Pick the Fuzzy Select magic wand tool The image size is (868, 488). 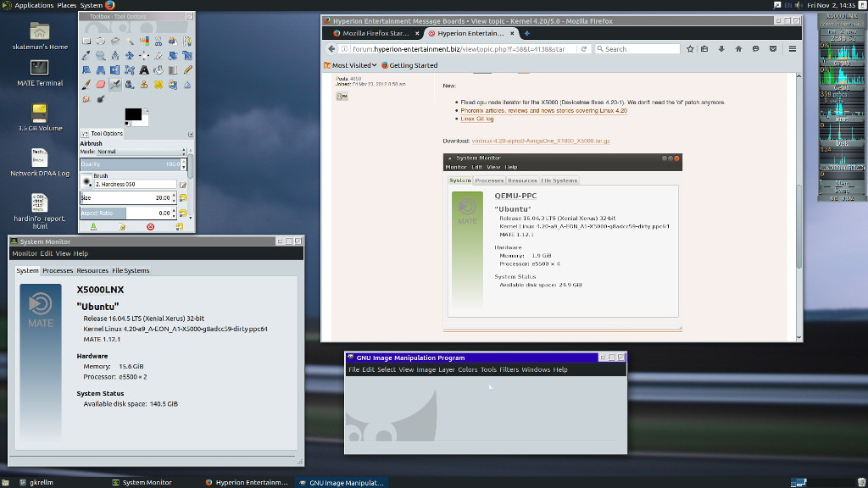pyautogui.click(x=130, y=42)
